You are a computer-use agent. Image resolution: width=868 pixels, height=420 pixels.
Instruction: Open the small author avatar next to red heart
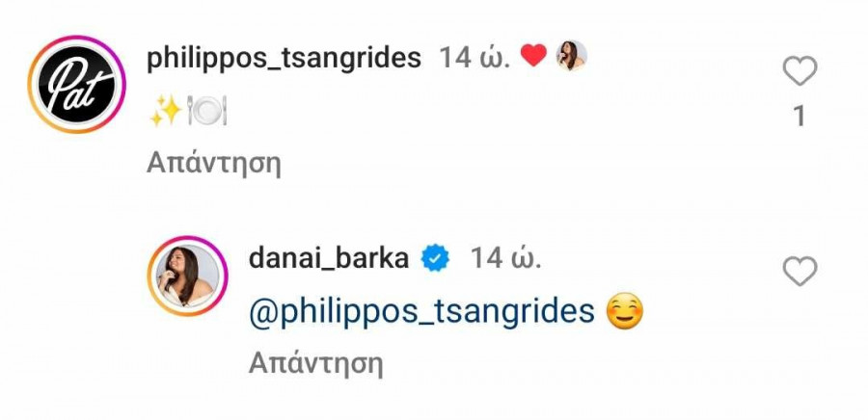pyautogui.click(x=571, y=56)
